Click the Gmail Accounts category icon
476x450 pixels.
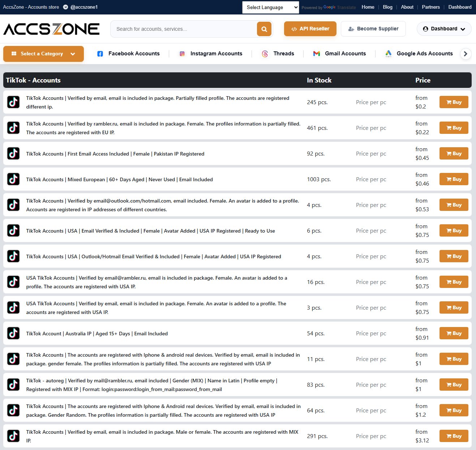pyautogui.click(x=317, y=54)
